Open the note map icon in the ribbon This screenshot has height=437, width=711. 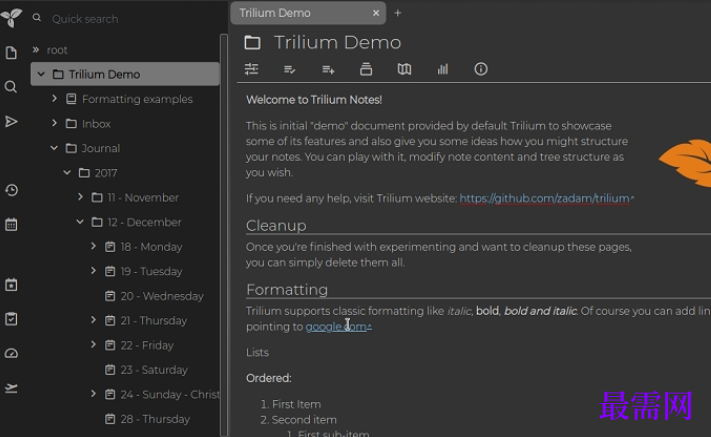pyautogui.click(x=404, y=69)
